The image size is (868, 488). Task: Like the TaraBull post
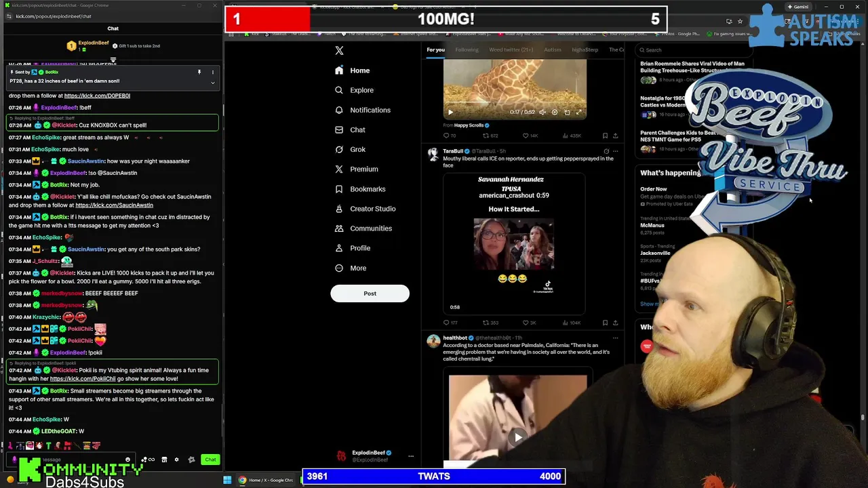coord(528,323)
